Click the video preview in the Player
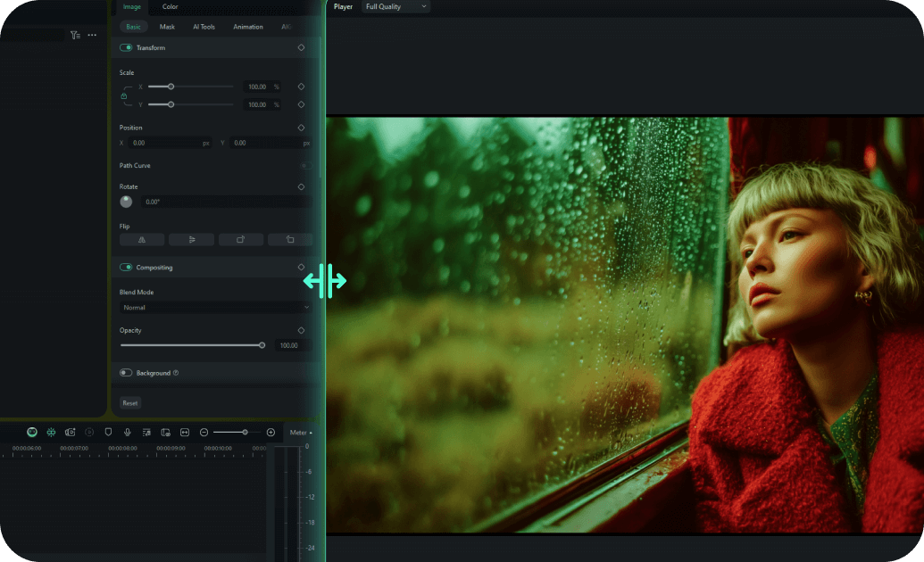Image resolution: width=924 pixels, height=562 pixels. click(625, 325)
